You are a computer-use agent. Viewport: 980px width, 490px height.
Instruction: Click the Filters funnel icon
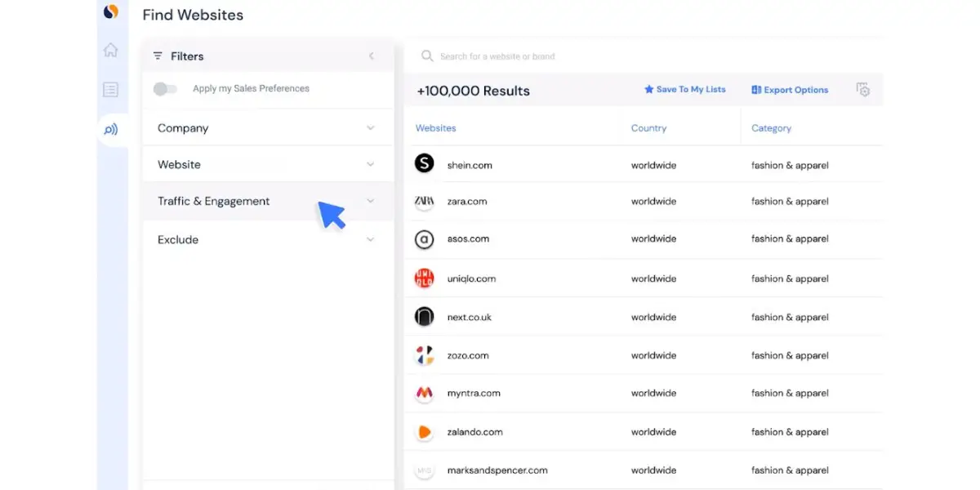pyautogui.click(x=158, y=56)
